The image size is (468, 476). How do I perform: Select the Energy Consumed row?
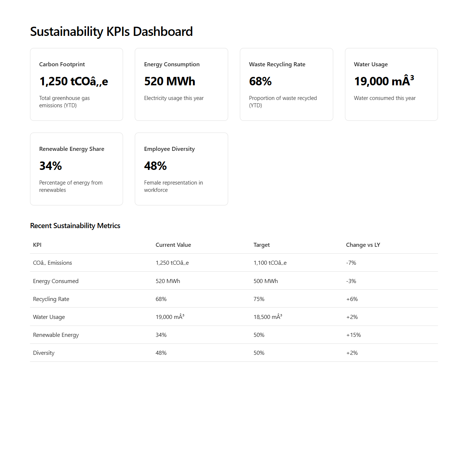(x=234, y=281)
